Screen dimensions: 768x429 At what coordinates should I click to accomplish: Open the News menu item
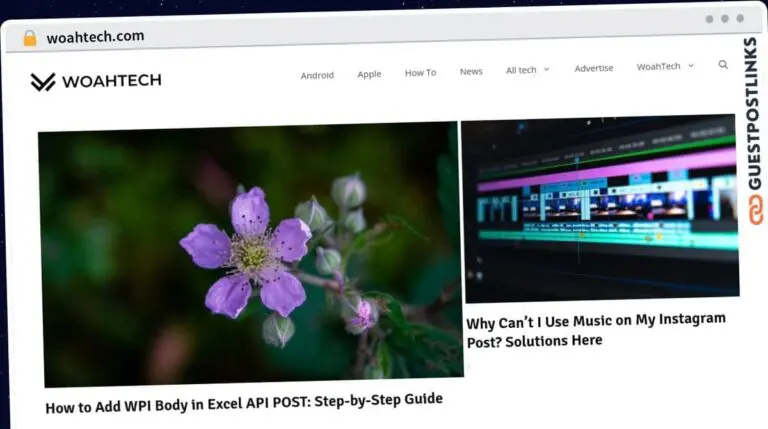click(471, 72)
